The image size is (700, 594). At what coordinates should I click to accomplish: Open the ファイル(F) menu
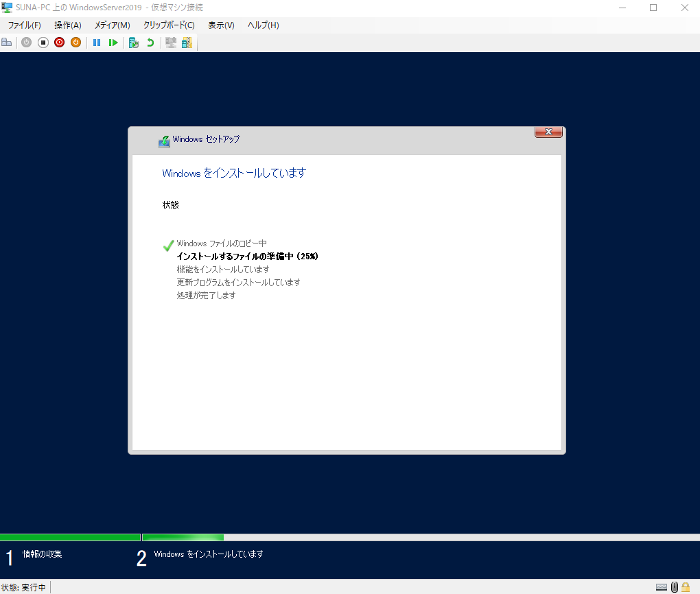[x=25, y=25]
